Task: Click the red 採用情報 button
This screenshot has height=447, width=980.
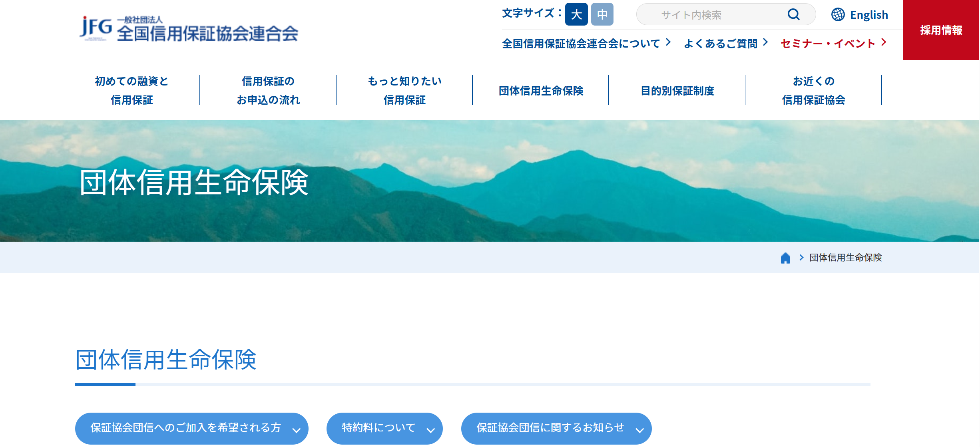Action: (x=941, y=30)
